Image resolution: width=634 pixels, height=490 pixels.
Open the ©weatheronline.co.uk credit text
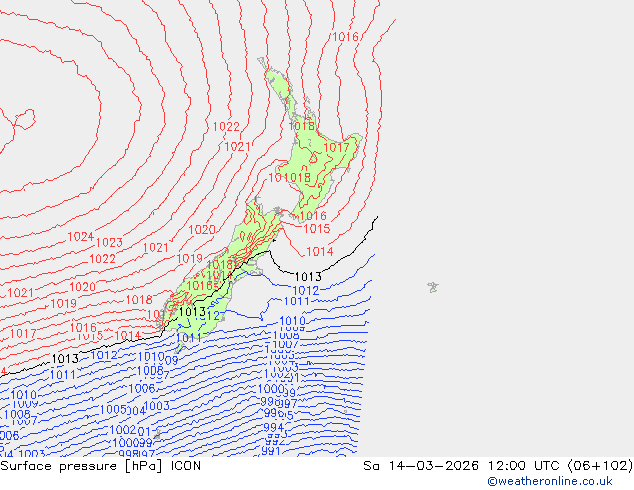click(x=550, y=481)
